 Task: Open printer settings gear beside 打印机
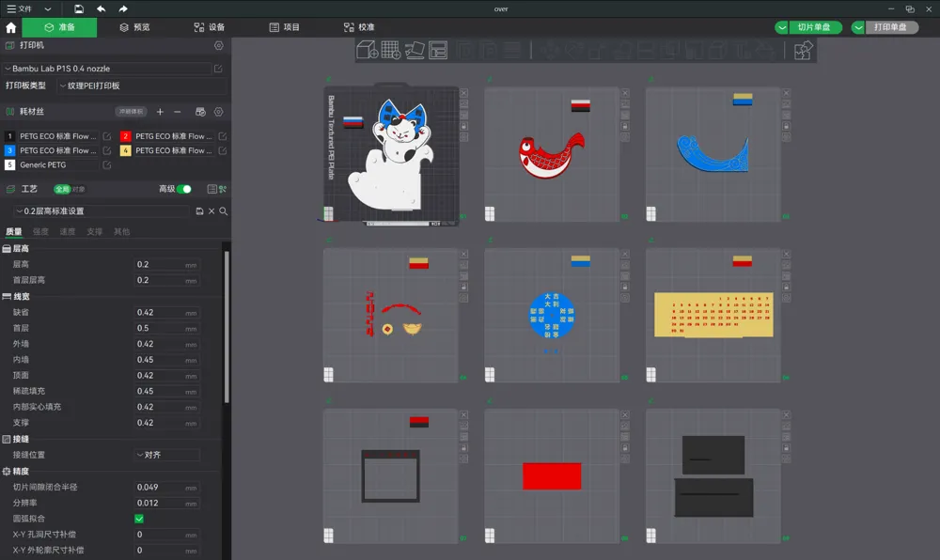coord(219,45)
